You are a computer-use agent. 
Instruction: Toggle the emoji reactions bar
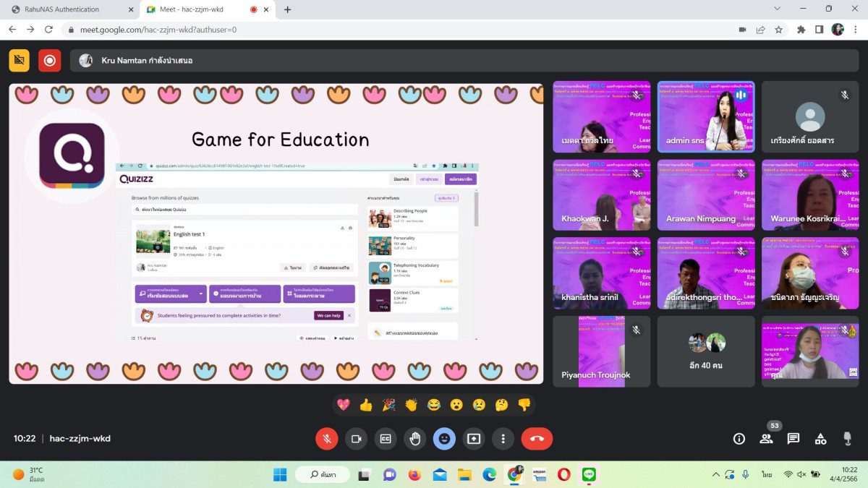tap(444, 438)
